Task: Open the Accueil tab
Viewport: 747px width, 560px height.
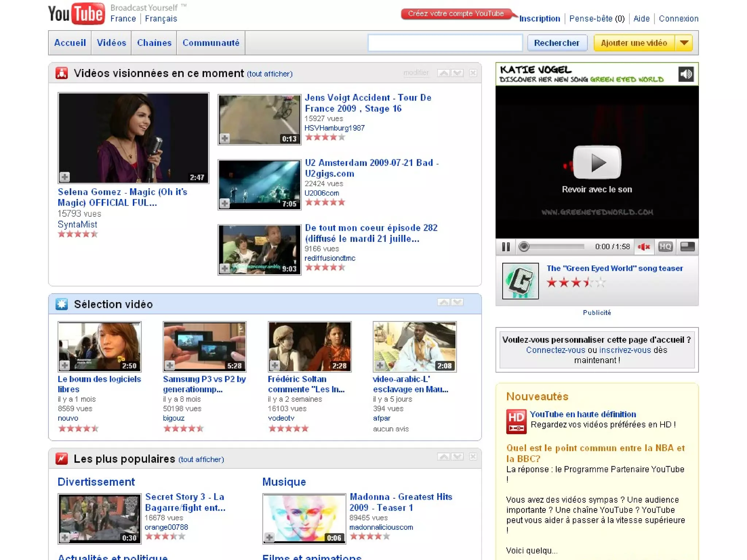Action: pyautogui.click(x=70, y=43)
